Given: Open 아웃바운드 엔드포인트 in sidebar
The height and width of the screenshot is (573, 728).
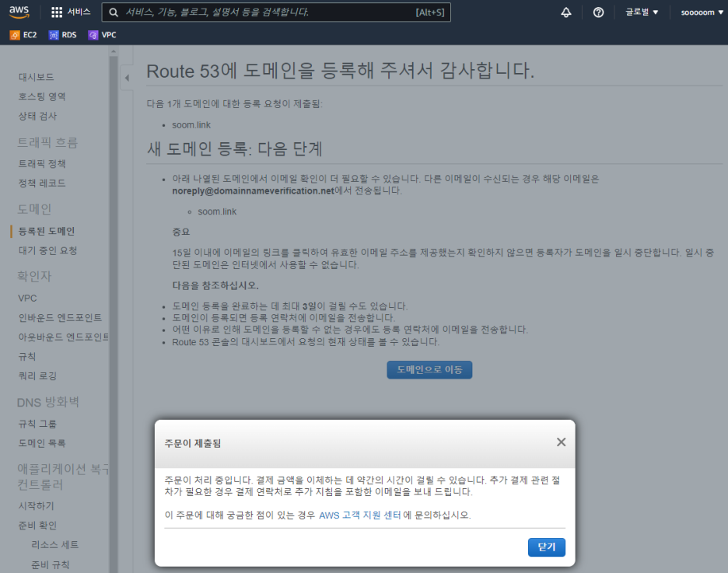Looking at the screenshot, I should pyautogui.click(x=64, y=337).
